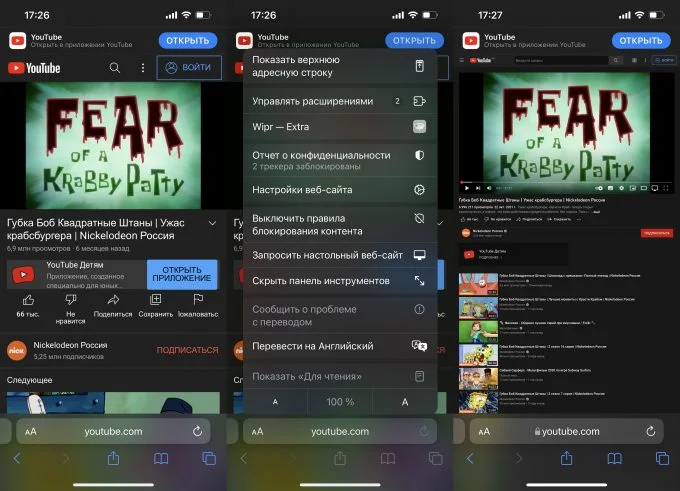Open Отчет о конфиденциальности
This screenshot has height=491, width=680.
tap(340, 160)
